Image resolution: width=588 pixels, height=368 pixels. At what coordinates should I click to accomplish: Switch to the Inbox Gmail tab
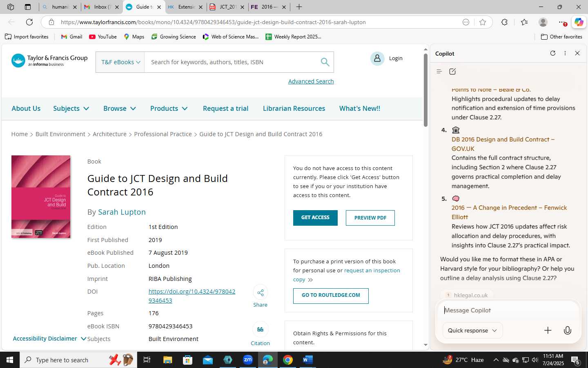(102, 7)
